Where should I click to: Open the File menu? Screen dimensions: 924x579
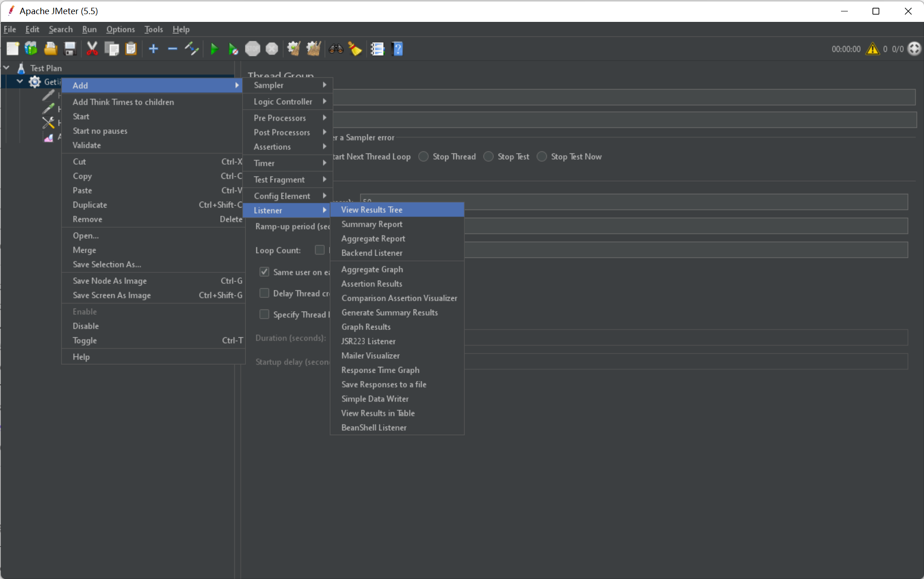coord(10,29)
